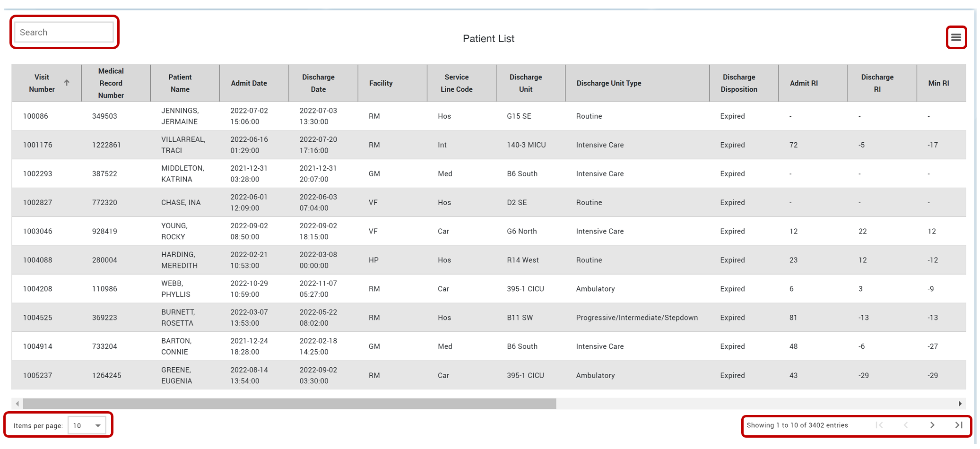Click medical record number 1222861

pyautogui.click(x=106, y=145)
